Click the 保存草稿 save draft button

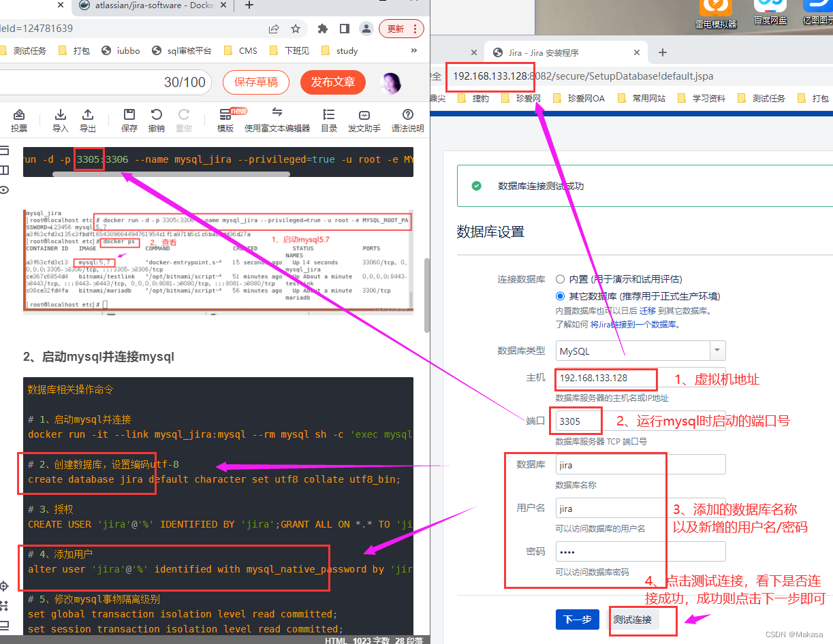point(256,82)
